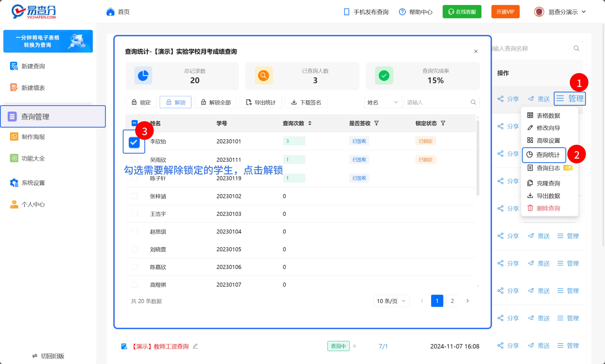Click the 下载签名 button
Image resolution: width=605 pixels, height=364 pixels.
tap(306, 102)
